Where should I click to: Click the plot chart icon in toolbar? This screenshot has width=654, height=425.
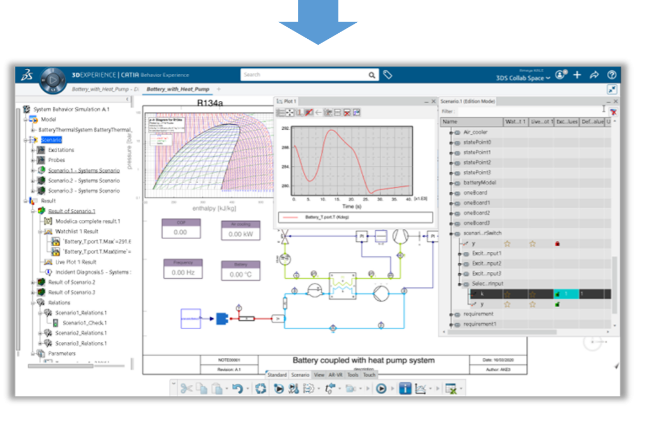(x=421, y=389)
